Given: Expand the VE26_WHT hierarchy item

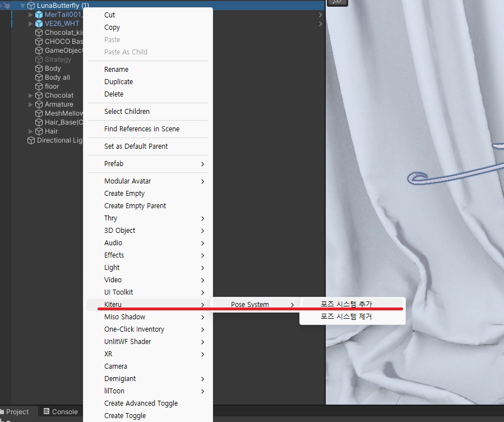Looking at the screenshot, I should click(x=30, y=24).
